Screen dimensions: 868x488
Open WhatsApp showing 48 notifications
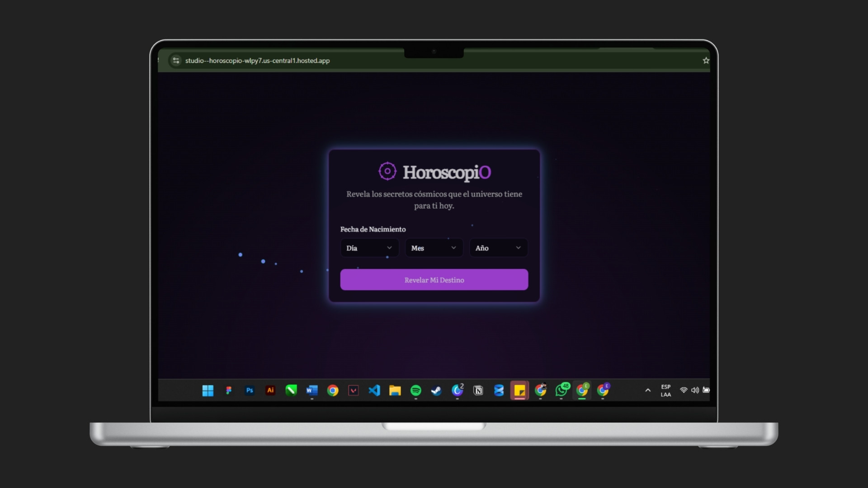pos(561,390)
